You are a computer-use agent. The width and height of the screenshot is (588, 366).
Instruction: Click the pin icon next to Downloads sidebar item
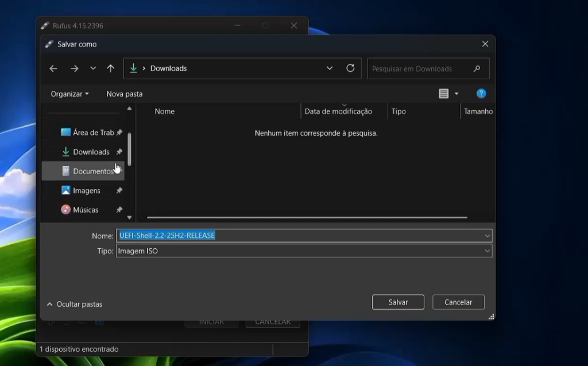(119, 152)
